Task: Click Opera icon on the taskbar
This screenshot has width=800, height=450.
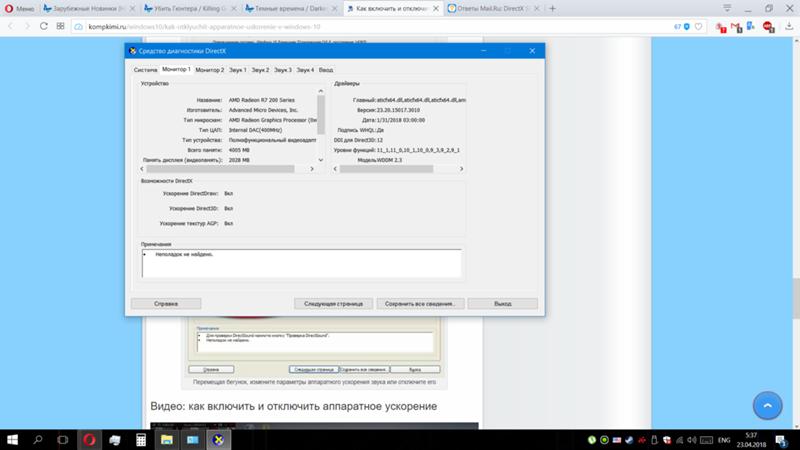Action: click(x=89, y=440)
